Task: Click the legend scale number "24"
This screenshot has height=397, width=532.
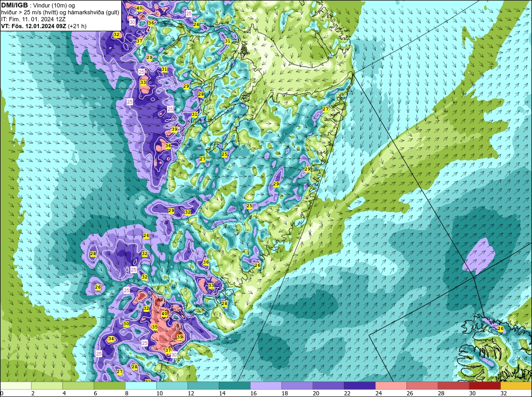Action: point(378,393)
